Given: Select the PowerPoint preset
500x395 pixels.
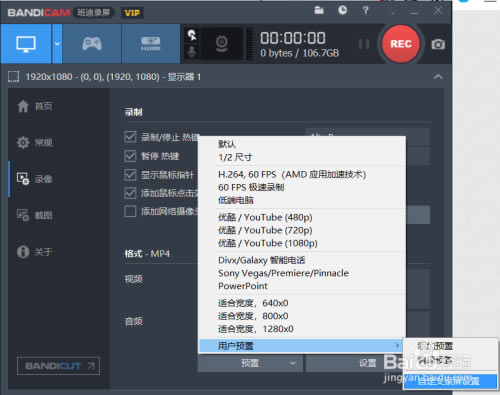Looking at the screenshot, I should tap(302, 286).
